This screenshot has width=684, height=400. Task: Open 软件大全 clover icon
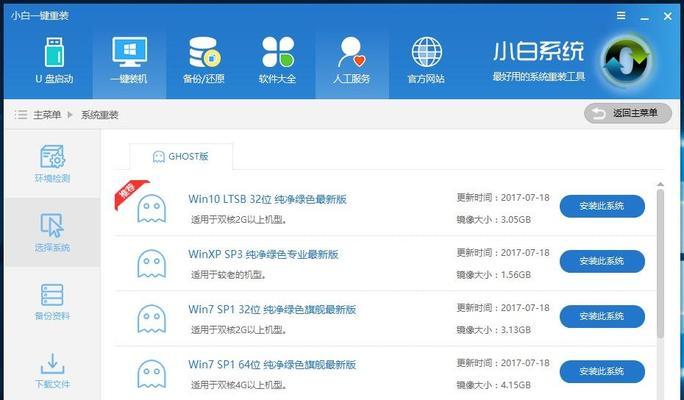click(x=278, y=52)
